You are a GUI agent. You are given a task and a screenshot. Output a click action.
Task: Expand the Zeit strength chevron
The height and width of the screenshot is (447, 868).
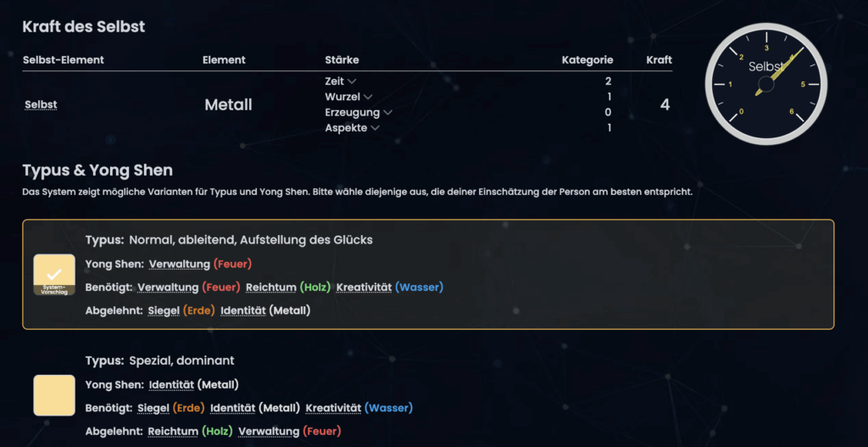pos(352,81)
